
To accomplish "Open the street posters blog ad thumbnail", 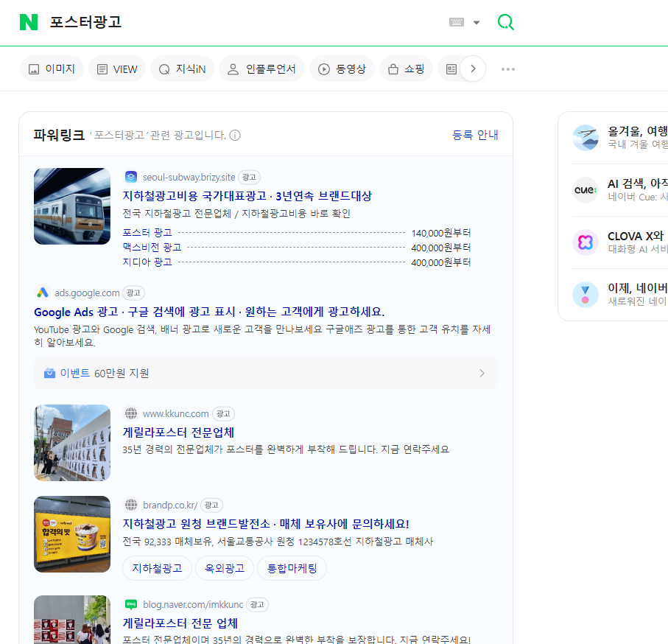I will click(x=72, y=620).
